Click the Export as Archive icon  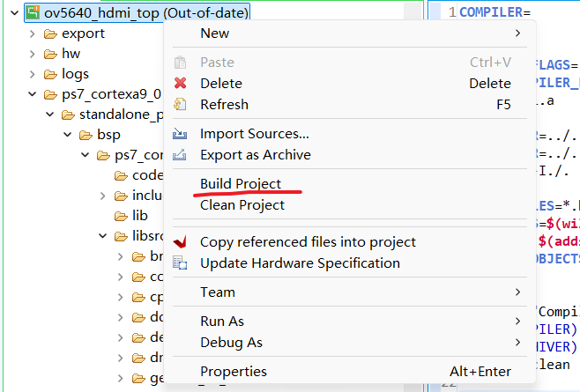(181, 155)
